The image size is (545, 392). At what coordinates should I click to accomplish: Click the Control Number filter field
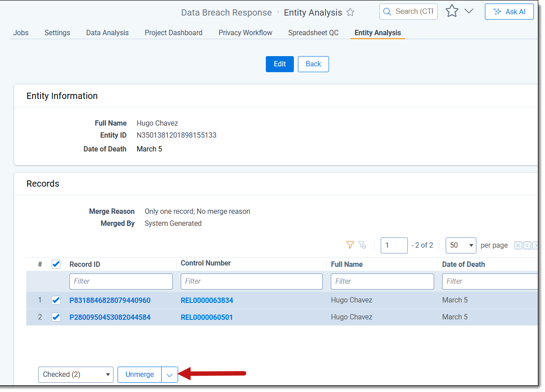tap(252, 282)
